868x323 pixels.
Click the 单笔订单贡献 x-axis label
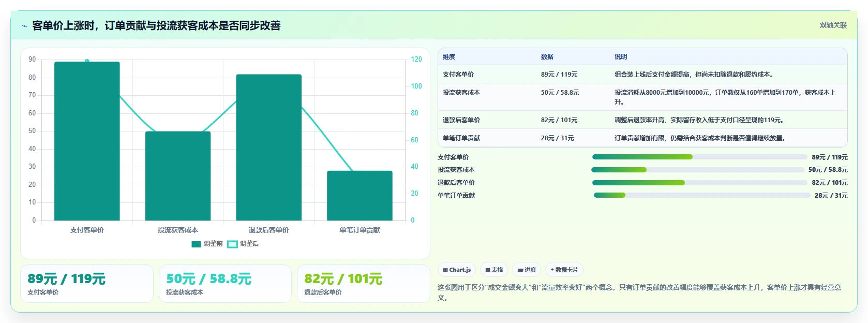pos(360,230)
